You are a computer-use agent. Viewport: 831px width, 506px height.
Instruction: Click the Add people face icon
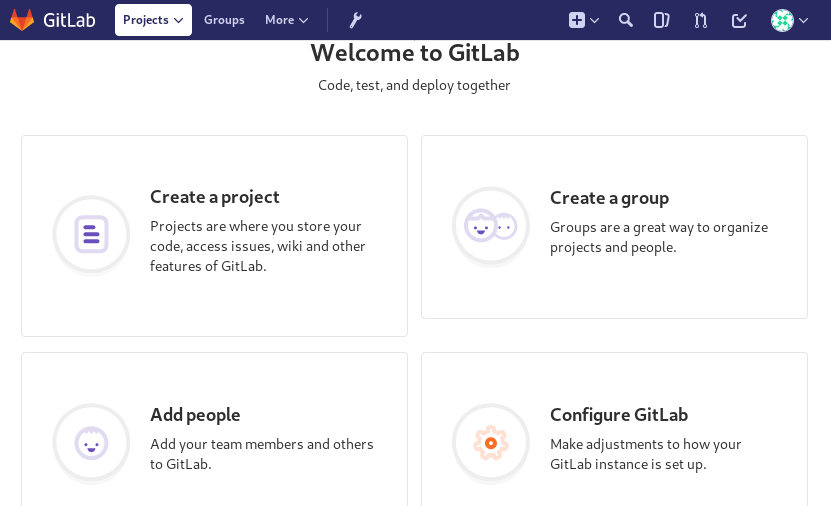91,443
